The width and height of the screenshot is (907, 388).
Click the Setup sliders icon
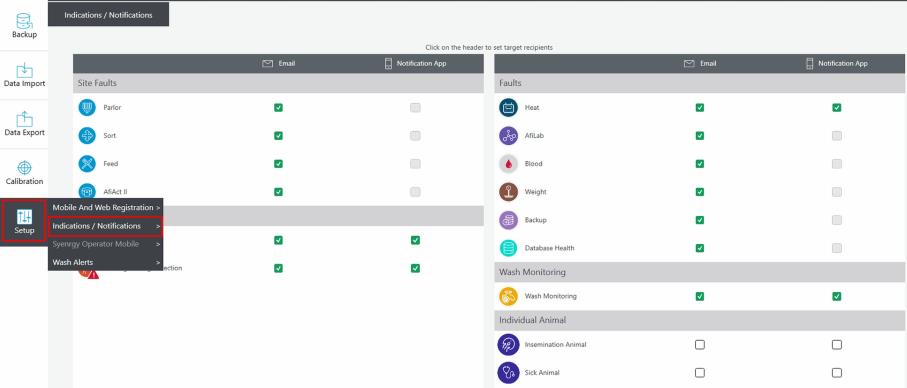pyautogui.click(x=24, y=217)
